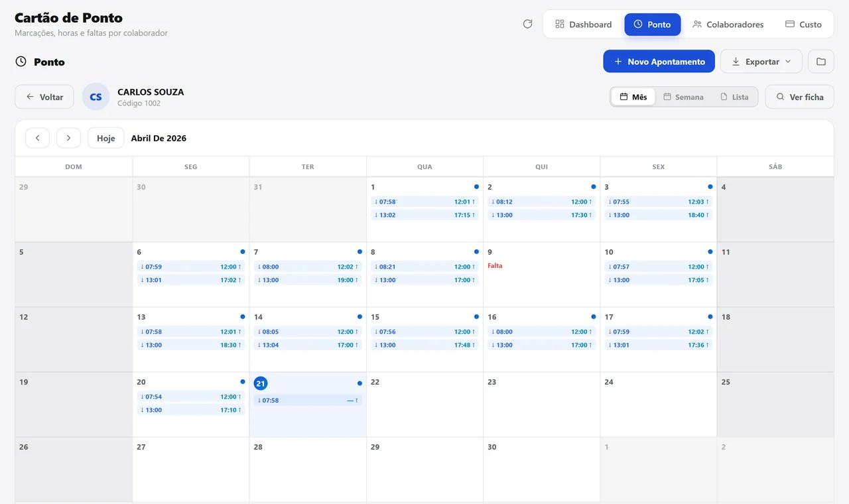Image resolution: width=849 pixels, height=504 pixels.
Task: Go back with the Voltar button
Action: point(44,97)
